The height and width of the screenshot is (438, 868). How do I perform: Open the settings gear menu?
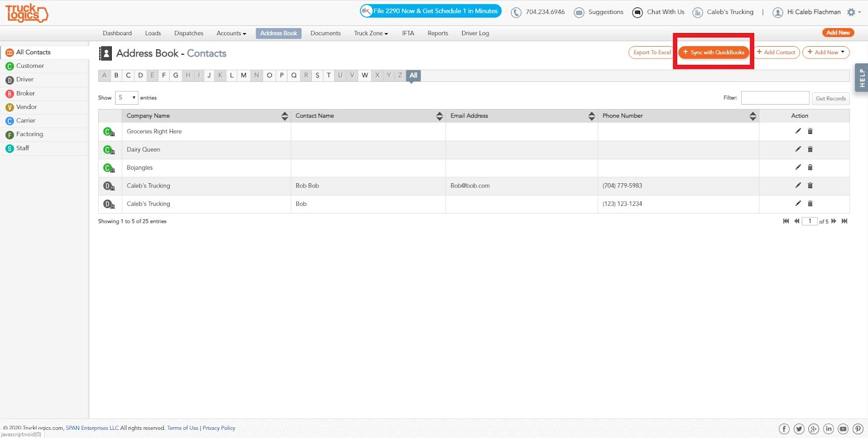[853, 12]
